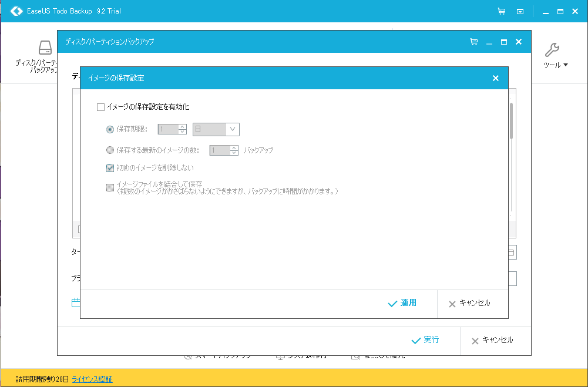Apply settings with the 適用 button

click(x=404, y=304)
